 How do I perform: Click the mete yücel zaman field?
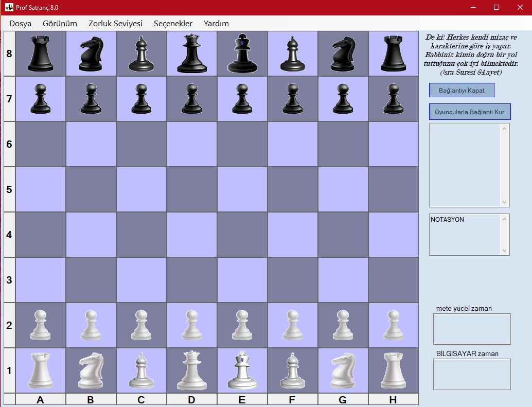[x=472, y=329]
